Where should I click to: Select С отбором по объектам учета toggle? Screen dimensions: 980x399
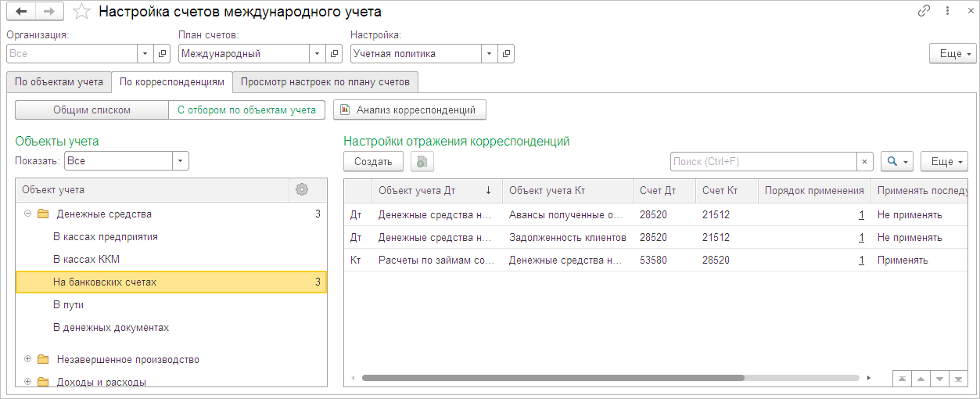tap(246, 110)
